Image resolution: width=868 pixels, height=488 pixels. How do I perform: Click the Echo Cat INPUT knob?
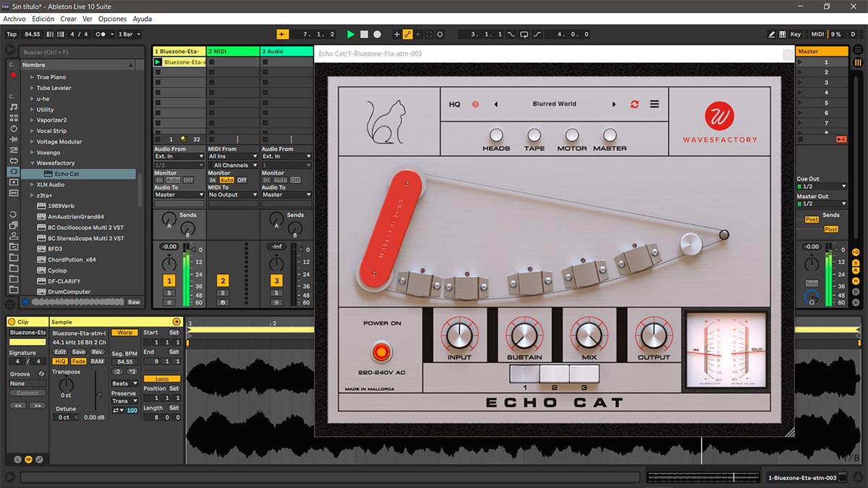tap(459, 335)
